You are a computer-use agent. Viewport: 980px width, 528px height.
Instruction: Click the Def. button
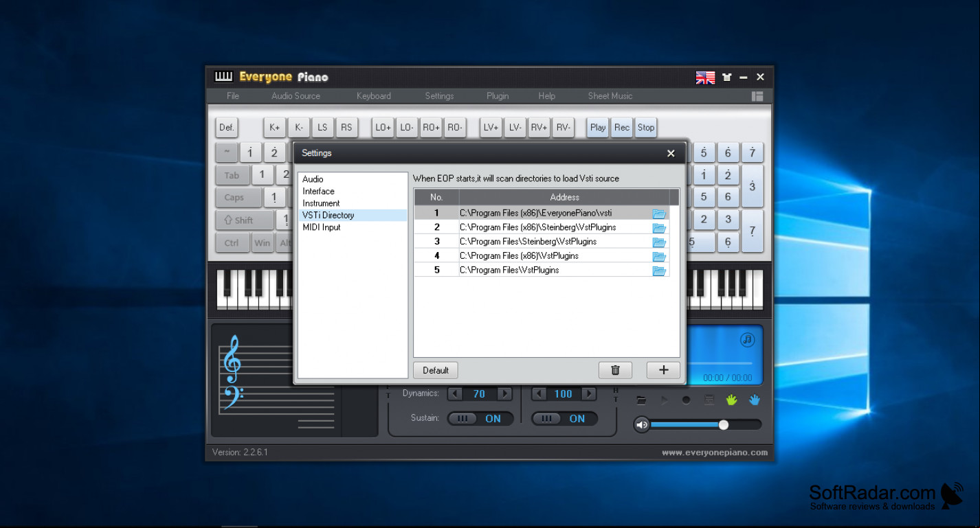click(x=227, y=127)
